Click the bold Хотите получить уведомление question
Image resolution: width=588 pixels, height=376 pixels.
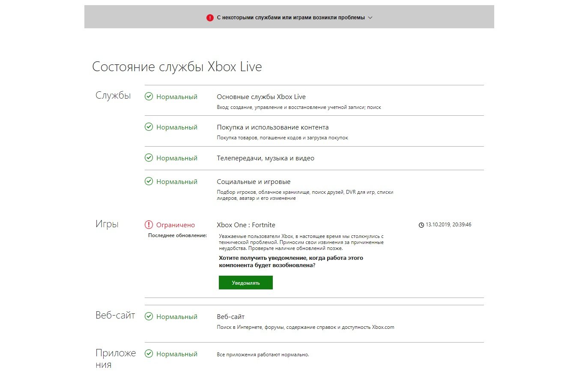click(291, 262)
